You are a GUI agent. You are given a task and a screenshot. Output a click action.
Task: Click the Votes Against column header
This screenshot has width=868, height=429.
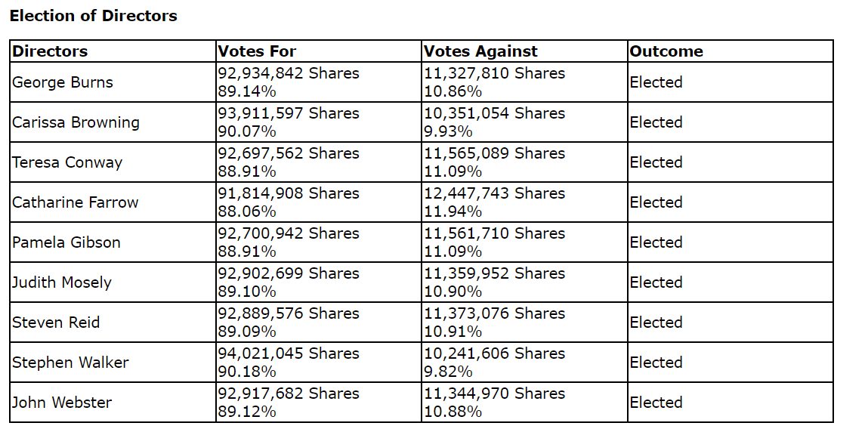tap(480, 51)
